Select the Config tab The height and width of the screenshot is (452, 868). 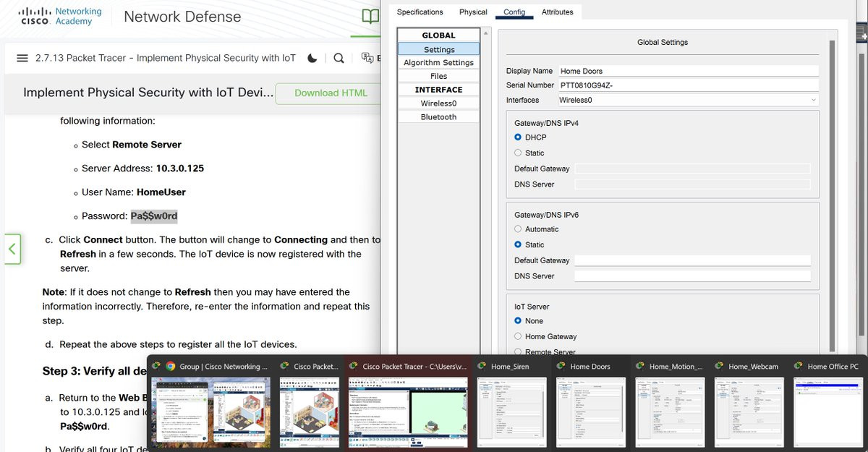point(514,12)
